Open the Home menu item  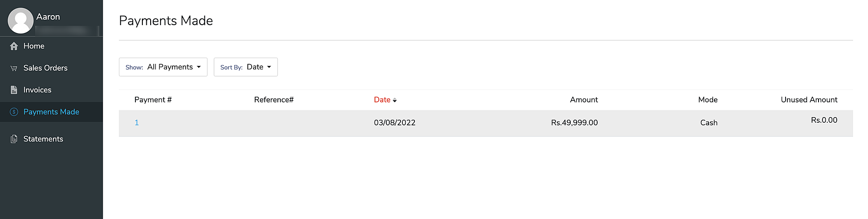coord(34,46)
